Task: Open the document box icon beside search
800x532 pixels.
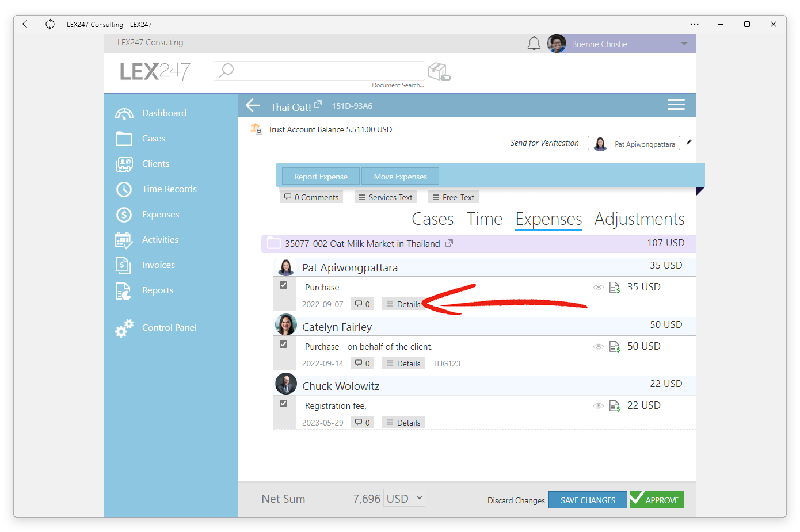Action: (439, 71)
